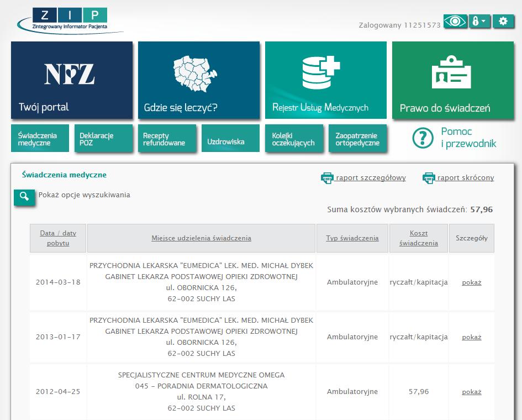The image size is (522, 420).
Task: Select the Recepty refundowane menu tile
Action: coord(167,138)
